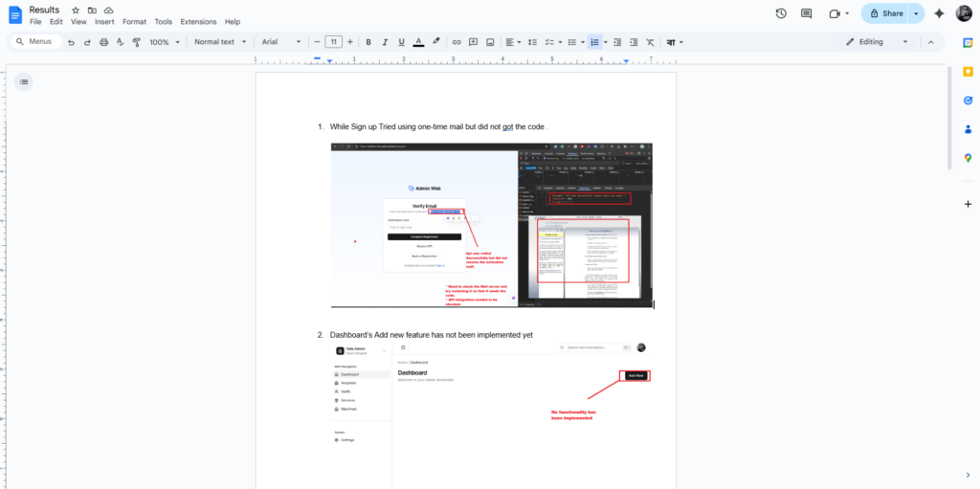Add a comment from toolbar
The width and height of the screenshot is (980, 489).
(x=473, y=42)
